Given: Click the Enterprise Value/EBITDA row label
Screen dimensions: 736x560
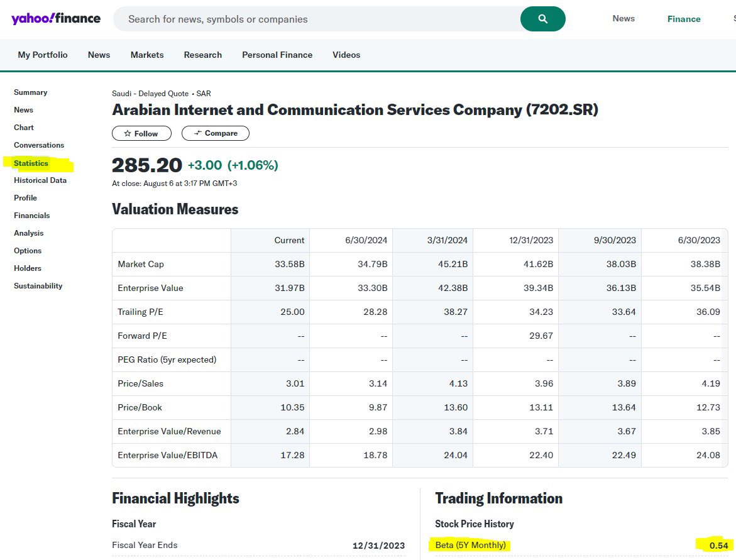Looking at the screenshot, I should [x=168, y=455].
